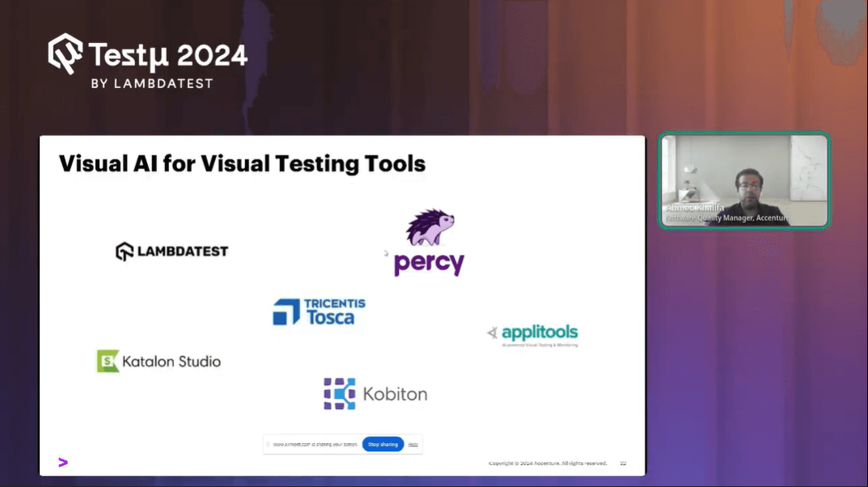Click slide page number 22
This screenshot has height=487, width=868.
[623, 464]
